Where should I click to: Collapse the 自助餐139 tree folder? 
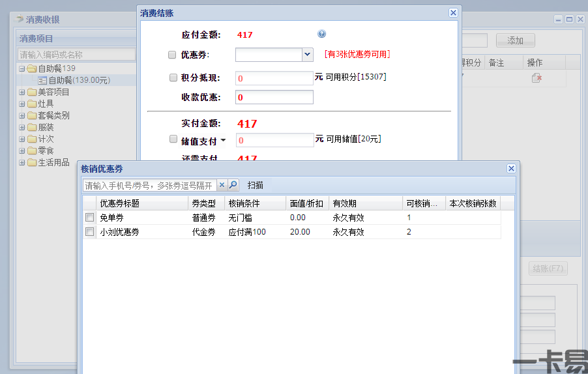pos(22,68)
